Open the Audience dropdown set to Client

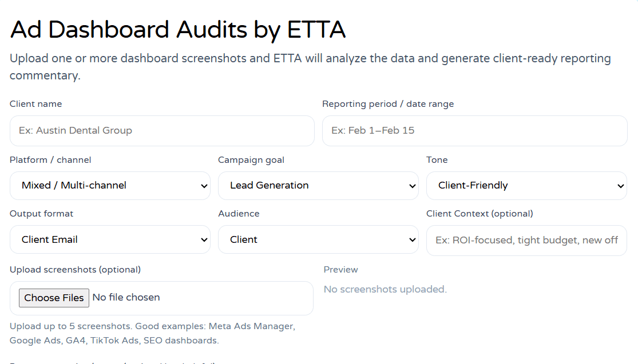[318, 239]
